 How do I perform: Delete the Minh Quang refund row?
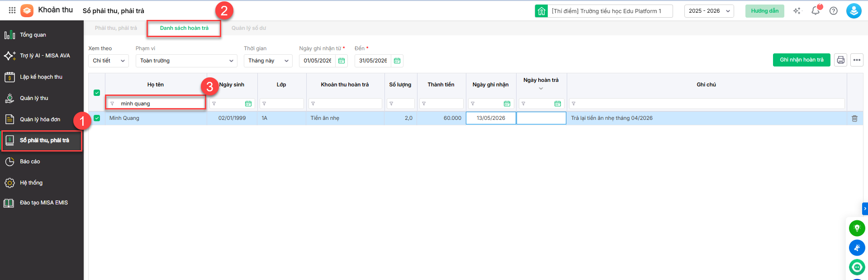[x=854, y=119]
